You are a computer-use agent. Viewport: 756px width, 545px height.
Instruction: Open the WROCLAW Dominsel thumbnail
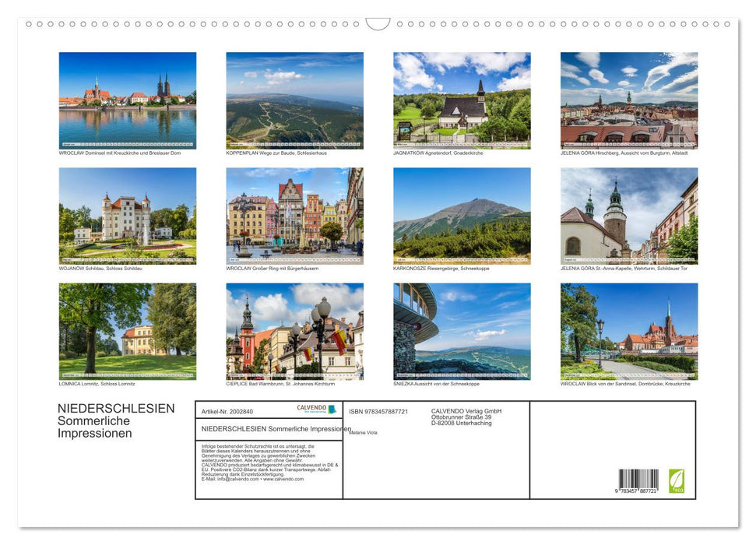point(128,100)
